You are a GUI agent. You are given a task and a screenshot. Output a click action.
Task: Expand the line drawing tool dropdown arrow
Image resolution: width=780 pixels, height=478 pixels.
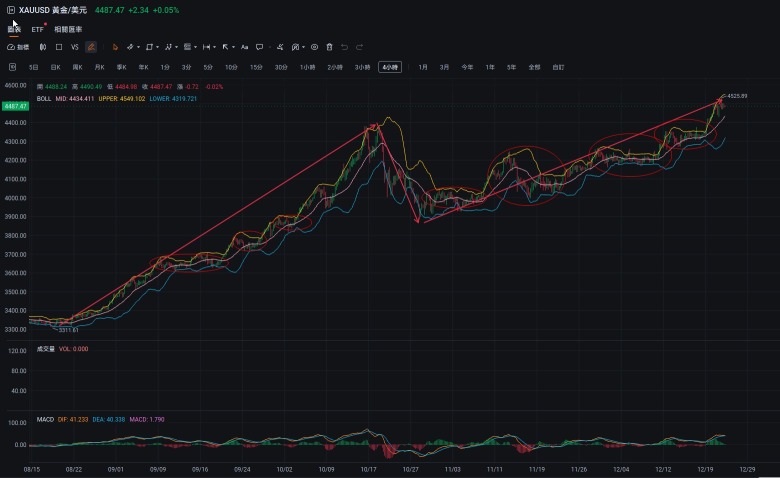tap(138, 47)
